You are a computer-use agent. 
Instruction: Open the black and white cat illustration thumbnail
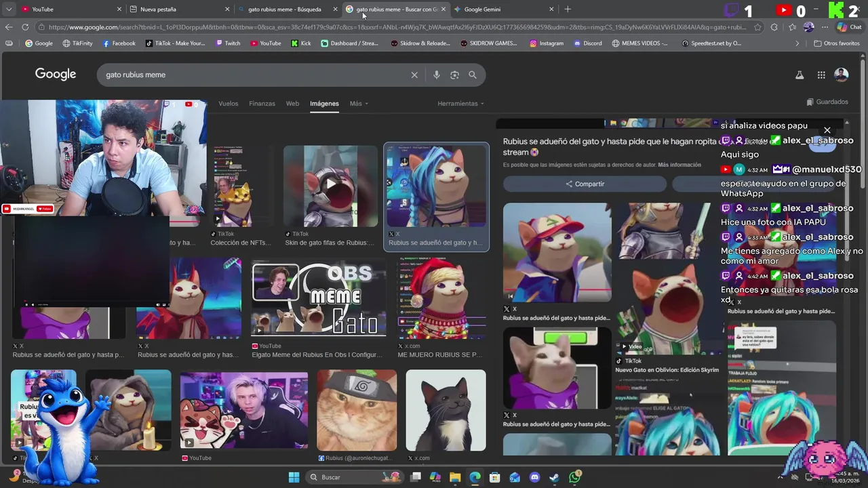coord(446,410)
